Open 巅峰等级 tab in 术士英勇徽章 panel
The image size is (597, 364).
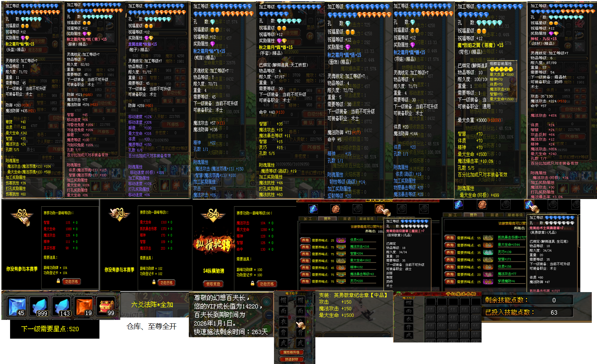tap(515, 215)
